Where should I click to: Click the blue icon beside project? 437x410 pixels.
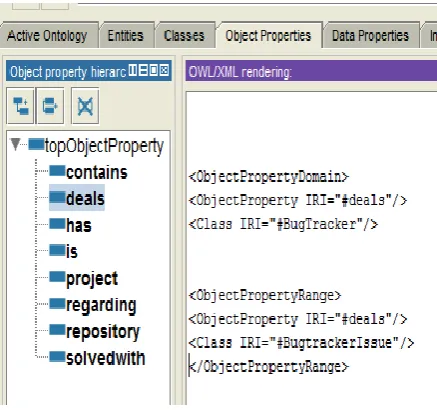coord(57,277)
